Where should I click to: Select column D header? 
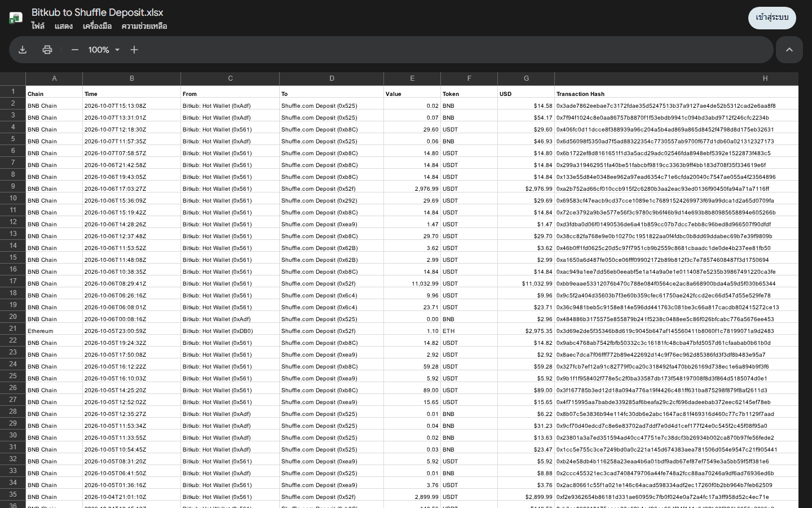(332, 78)
